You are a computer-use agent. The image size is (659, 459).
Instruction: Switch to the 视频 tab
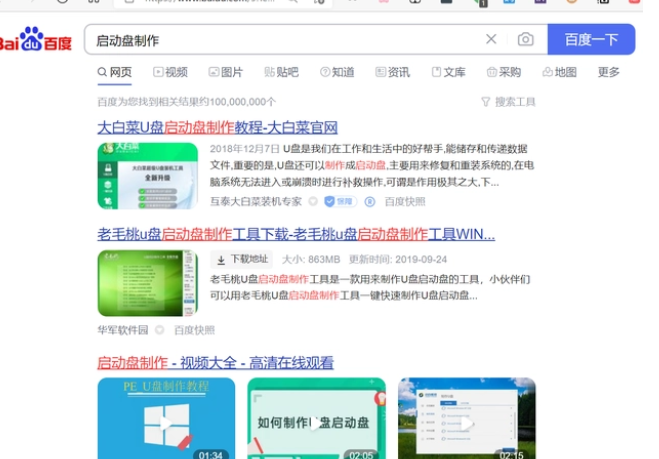[x=170, y=72]
